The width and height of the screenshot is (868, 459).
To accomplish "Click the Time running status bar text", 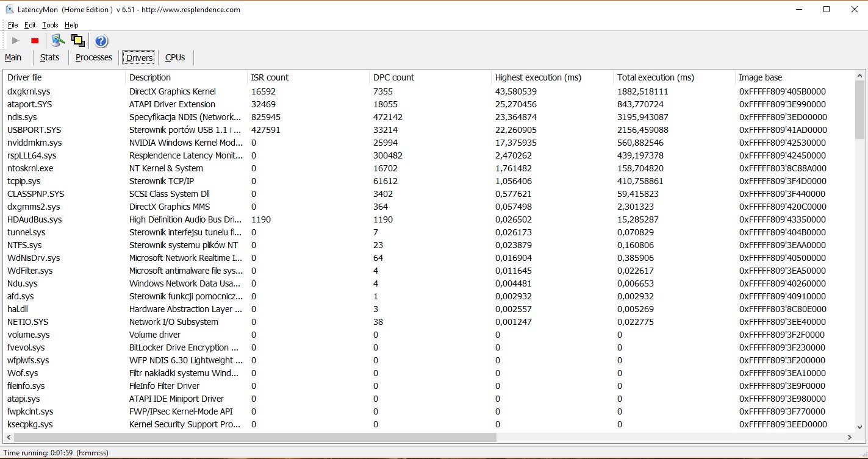I will tap(56, 453).
